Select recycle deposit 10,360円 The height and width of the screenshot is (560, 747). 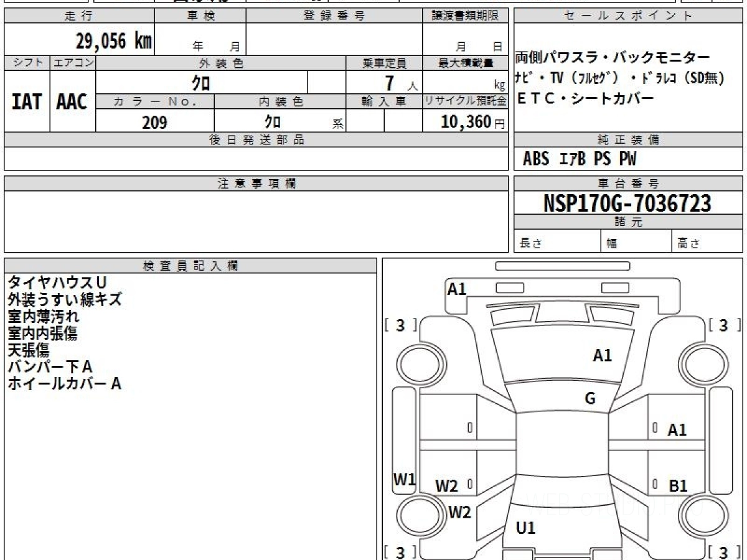[473, 122]
